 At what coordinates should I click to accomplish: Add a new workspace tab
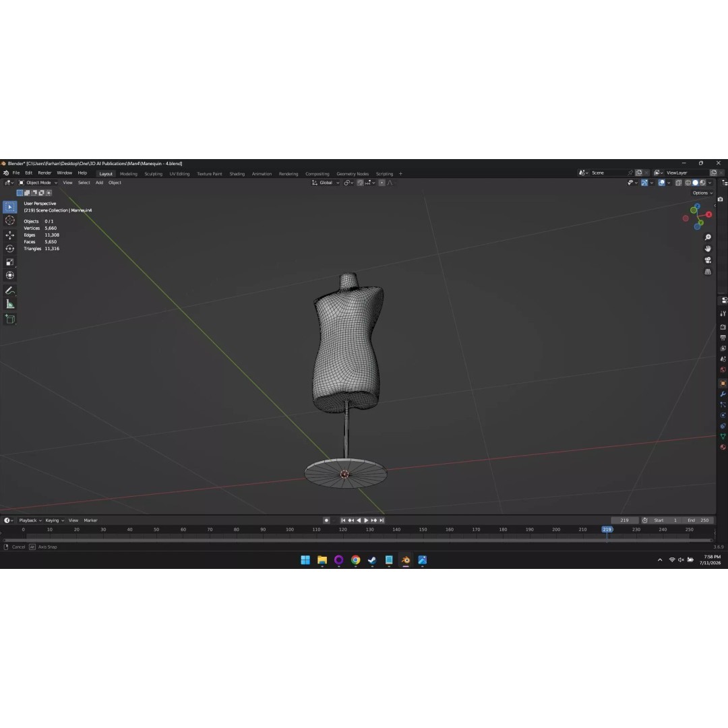coord(400,174)
